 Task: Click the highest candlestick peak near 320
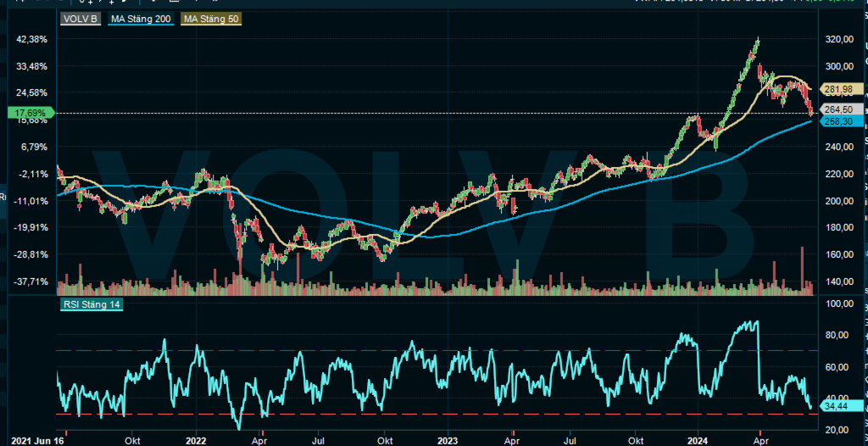[757, 40]
